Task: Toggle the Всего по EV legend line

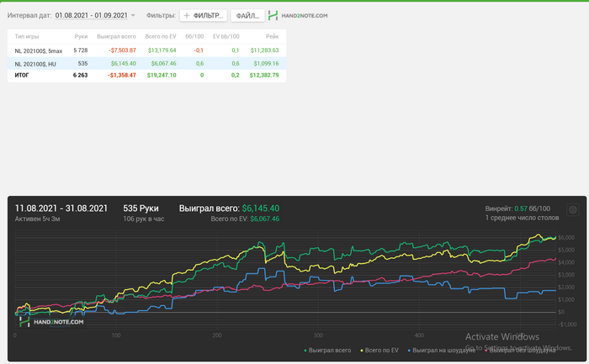Action: point(379,350)
